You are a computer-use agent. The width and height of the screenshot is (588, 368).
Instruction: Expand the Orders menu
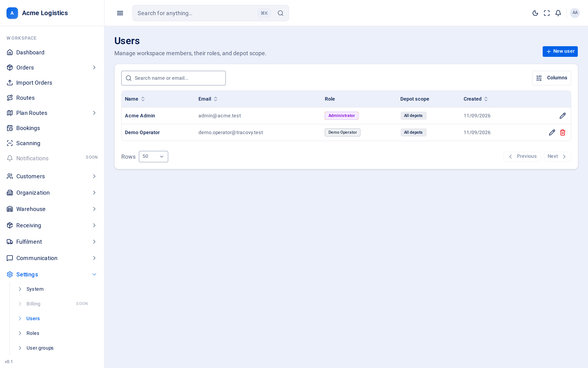point(52,67)
